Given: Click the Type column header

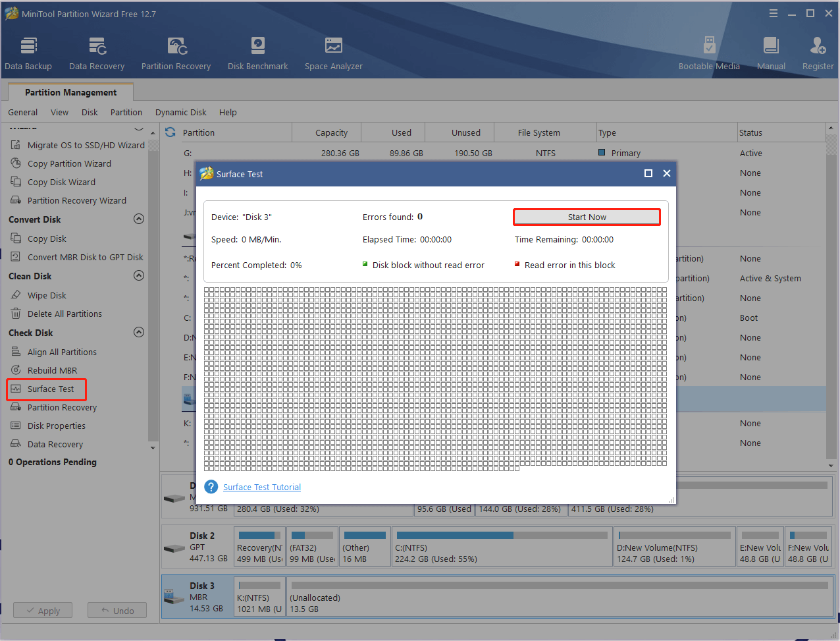Looking at the screenshot, I should (667, 132).
